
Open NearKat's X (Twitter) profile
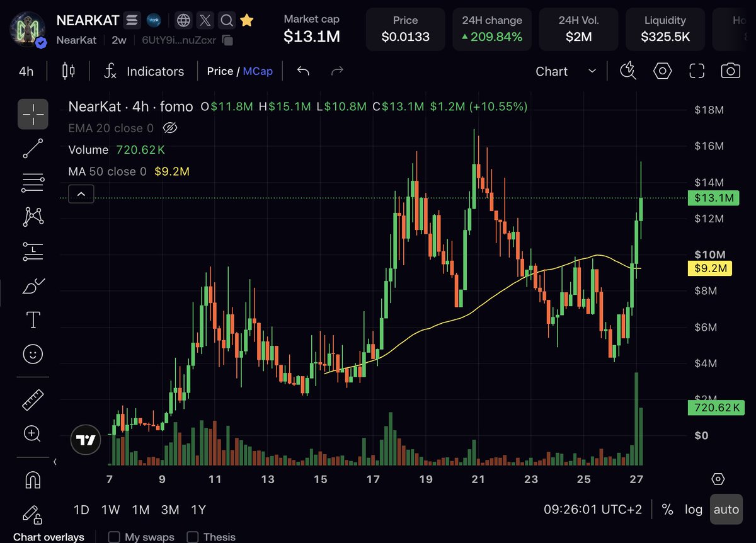tap(205, 21)
